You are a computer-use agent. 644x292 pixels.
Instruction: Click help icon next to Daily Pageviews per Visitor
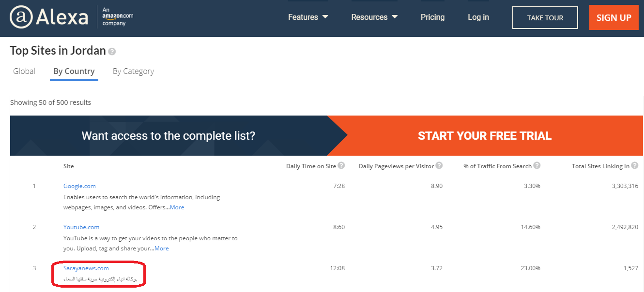coord(439,165)
